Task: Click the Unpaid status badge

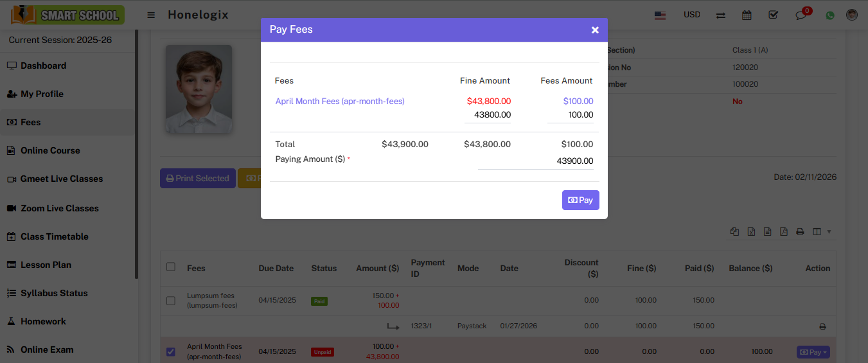Action: point(323,352)
